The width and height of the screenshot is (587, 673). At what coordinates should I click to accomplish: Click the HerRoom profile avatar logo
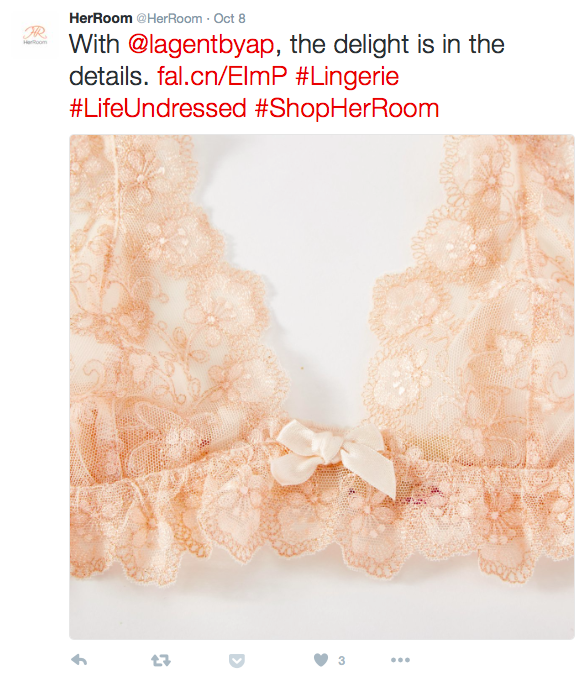(x=35, y=35)
